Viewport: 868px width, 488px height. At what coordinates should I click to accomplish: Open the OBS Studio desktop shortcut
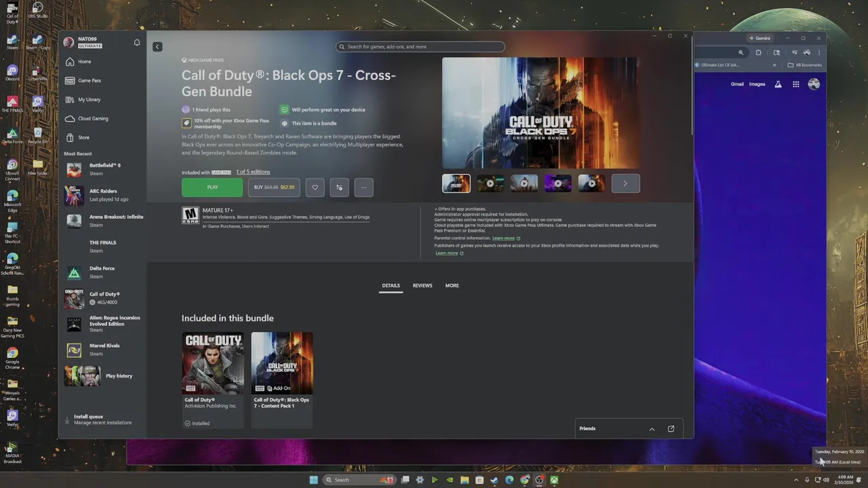coord(38,10)
